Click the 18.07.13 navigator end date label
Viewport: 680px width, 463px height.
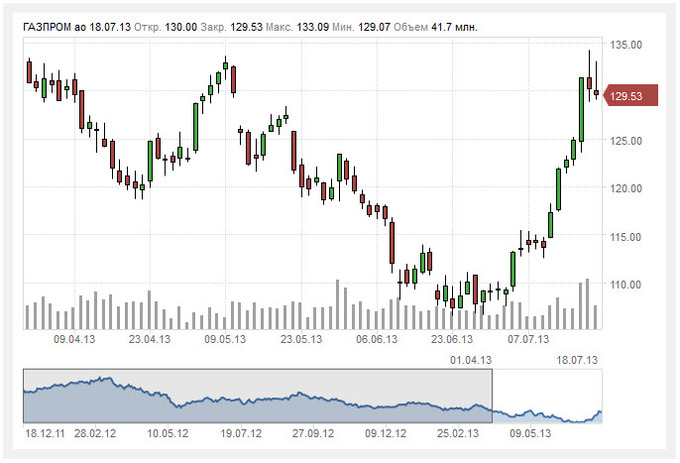576,360
